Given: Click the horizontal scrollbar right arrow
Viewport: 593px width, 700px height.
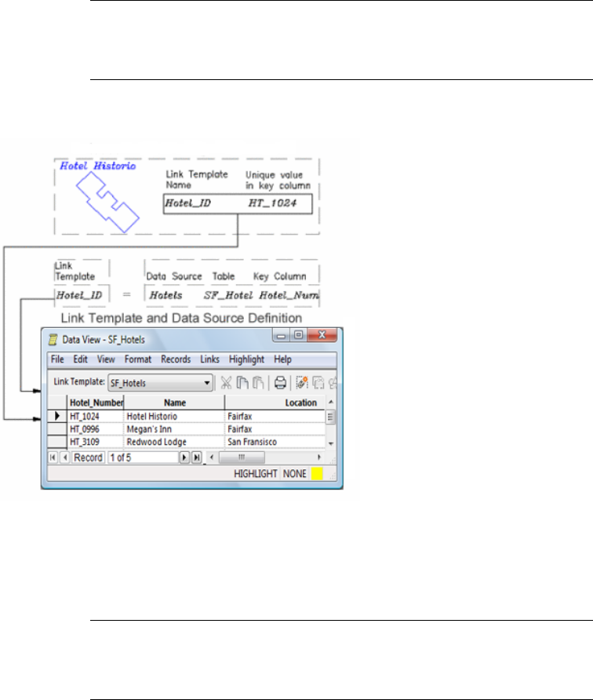Looking at the screenshot, I should coord(319,458).
